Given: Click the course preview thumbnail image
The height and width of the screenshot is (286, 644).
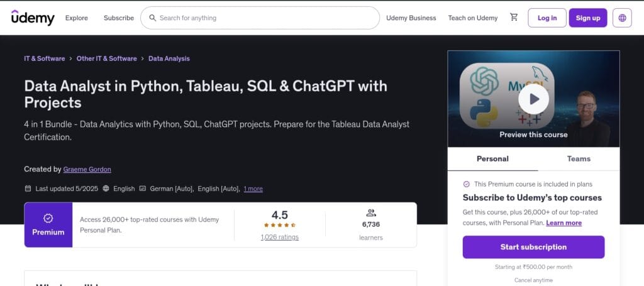Looking at the screenshot, I should point(533,99).
